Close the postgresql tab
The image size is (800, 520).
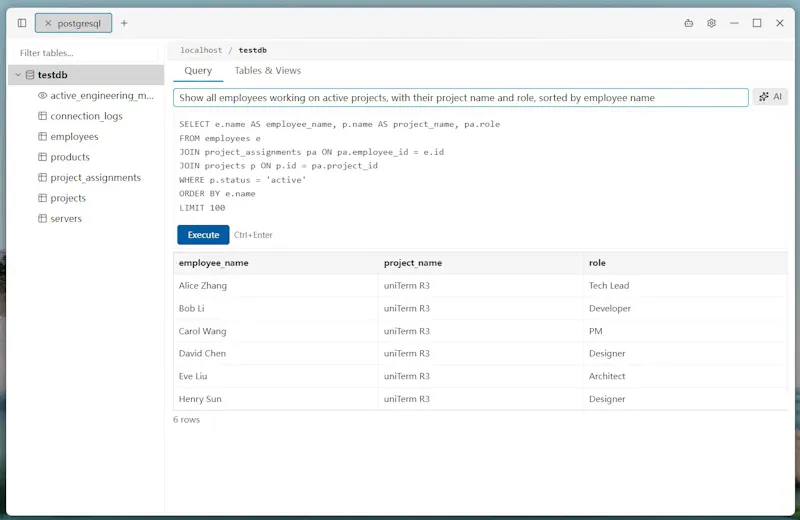click(48, 23)
